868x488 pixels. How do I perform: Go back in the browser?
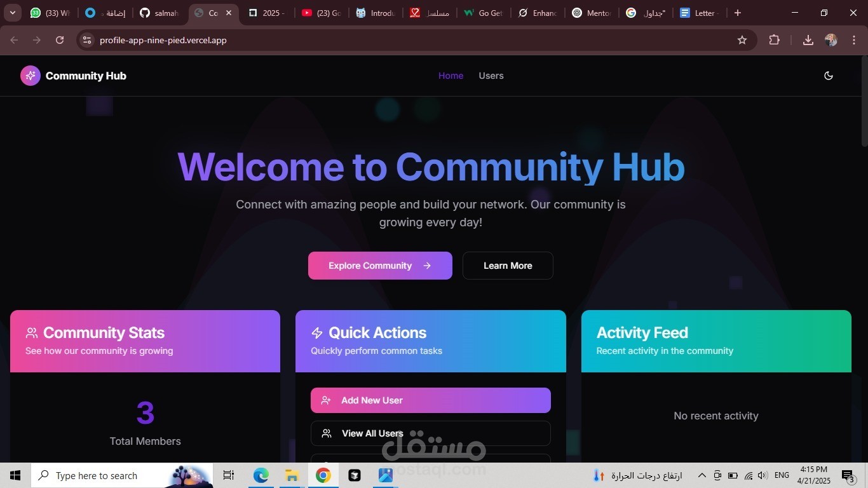click(x=14, y=40)
